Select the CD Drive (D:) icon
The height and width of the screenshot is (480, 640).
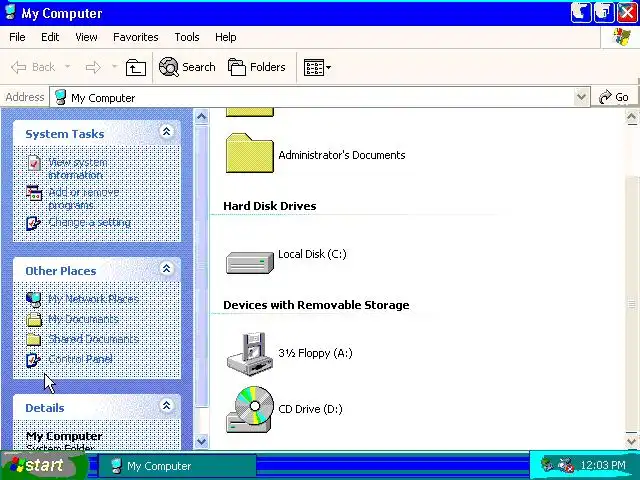pyautogui.click(x=250, y=409)
